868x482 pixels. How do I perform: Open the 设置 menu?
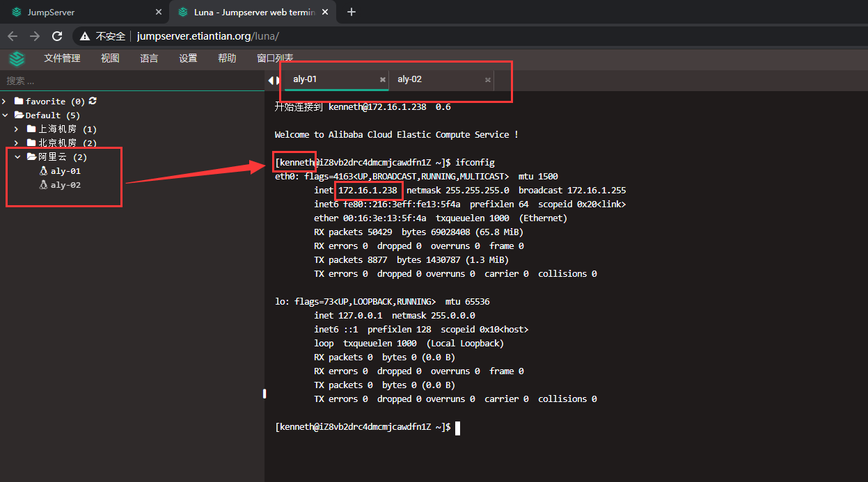188,58
